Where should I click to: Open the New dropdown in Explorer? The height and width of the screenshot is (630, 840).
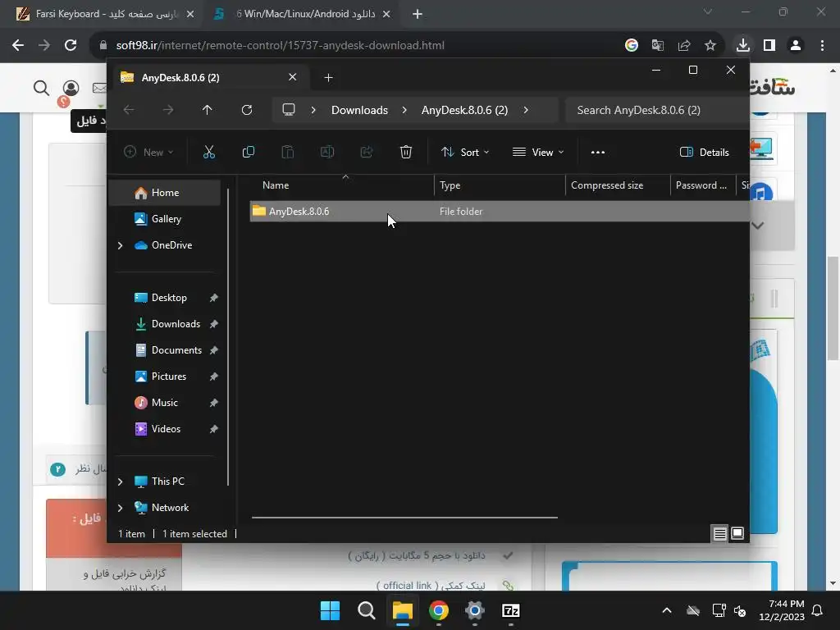click(x=148, y=152)
